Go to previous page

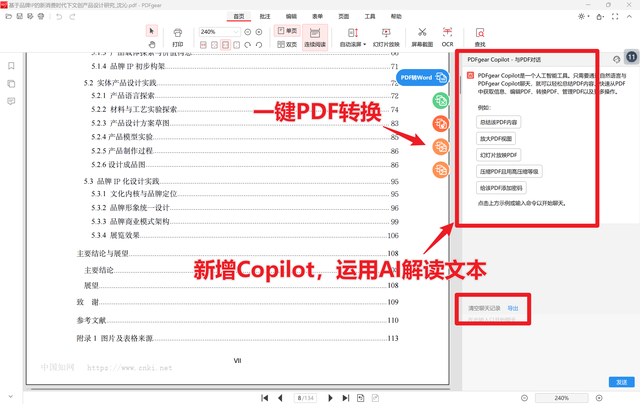coord(280,398)
